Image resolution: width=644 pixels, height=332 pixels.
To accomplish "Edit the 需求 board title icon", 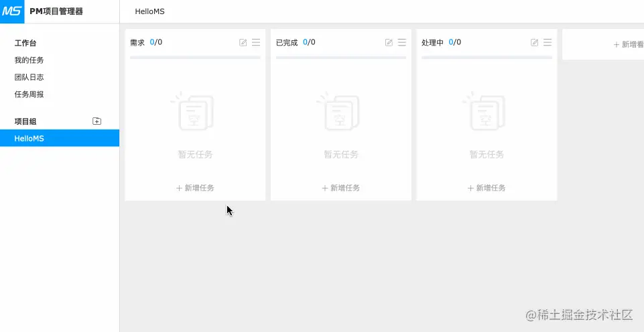I will [x=243, y=42].
